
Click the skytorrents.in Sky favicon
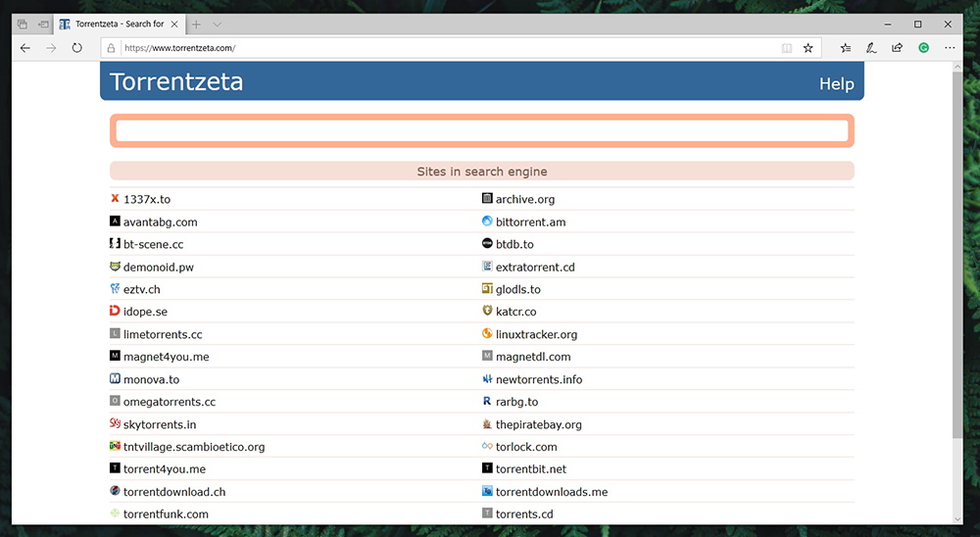(x=115, y=423)
